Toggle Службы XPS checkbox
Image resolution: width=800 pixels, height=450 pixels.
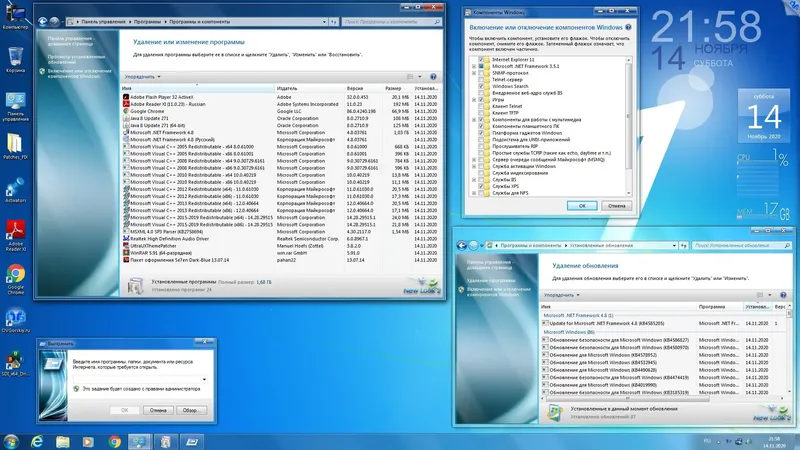481,186
